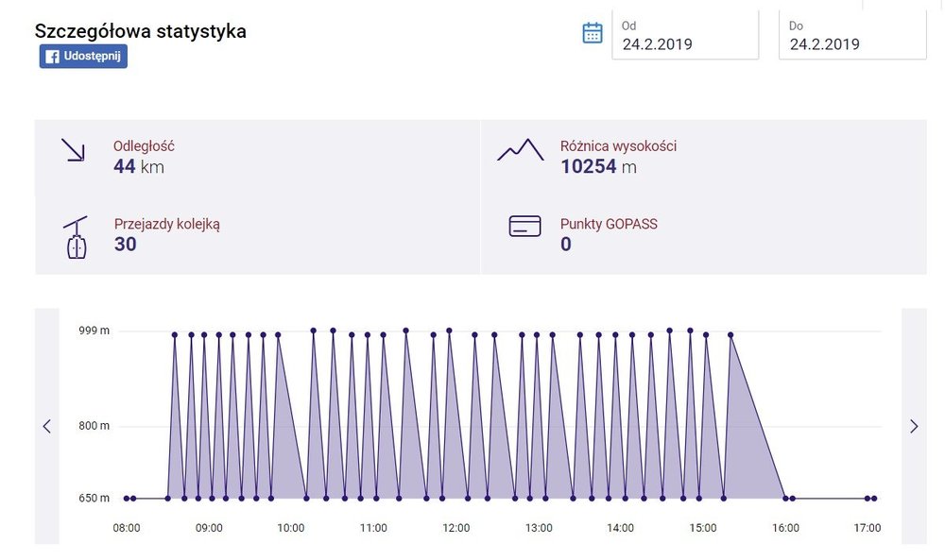Click the 12:00 time axis label
The image size is (945, 560).
[456, 528]
